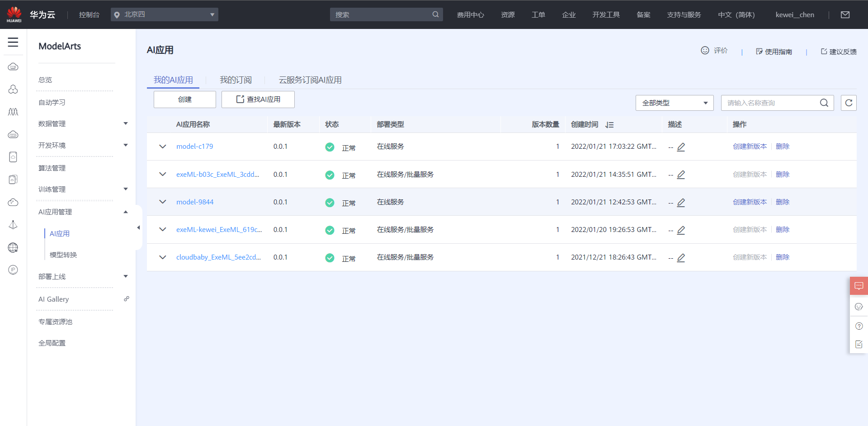
Task: Delete model-c179 application
Action: tap(783, 146)
